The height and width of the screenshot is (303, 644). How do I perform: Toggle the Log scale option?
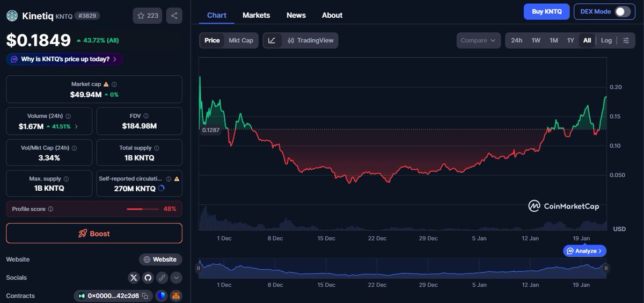606,40
